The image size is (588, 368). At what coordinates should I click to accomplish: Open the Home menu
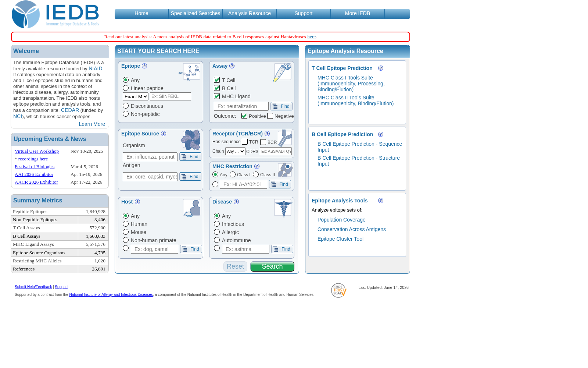tap(141, 14)
